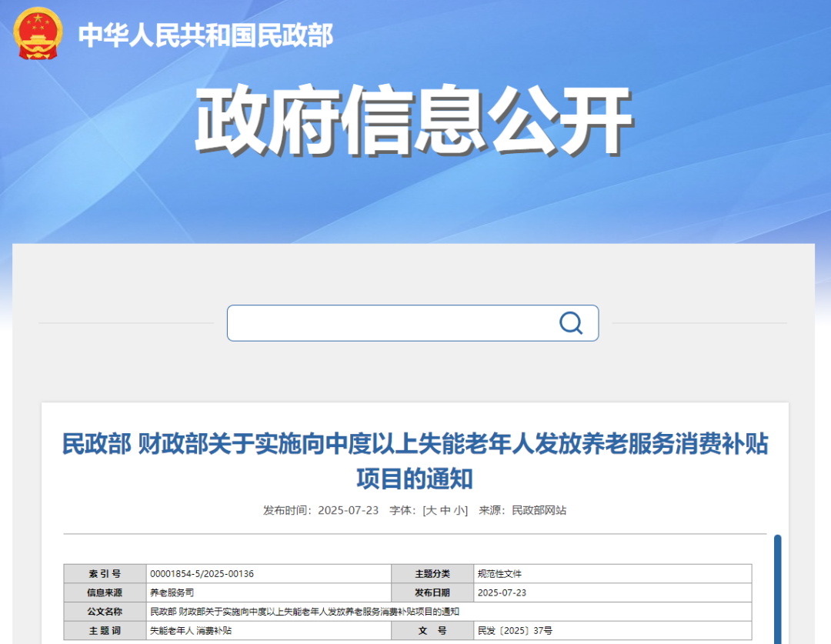The width and height of the screenshot is (831, 644).
Task: Click the 来源 民政部网站 text
Action: (522, 510)
